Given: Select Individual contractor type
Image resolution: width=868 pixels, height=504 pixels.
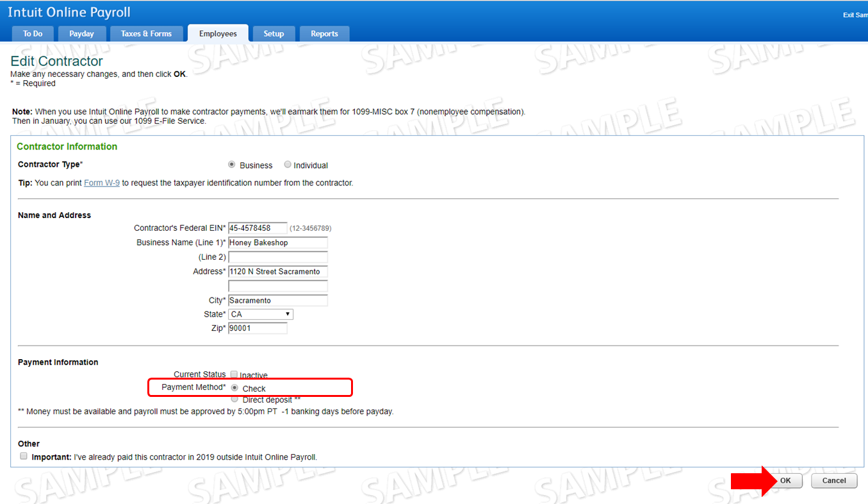Looking at the screenshot, I should click(x=288, y=165).
